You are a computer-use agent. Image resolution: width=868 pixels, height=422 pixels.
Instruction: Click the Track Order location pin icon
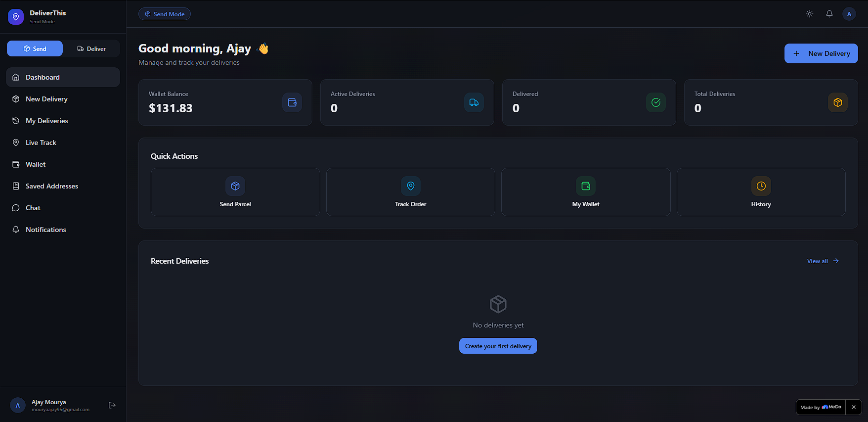pyautogui.click(x=411, y=186)
